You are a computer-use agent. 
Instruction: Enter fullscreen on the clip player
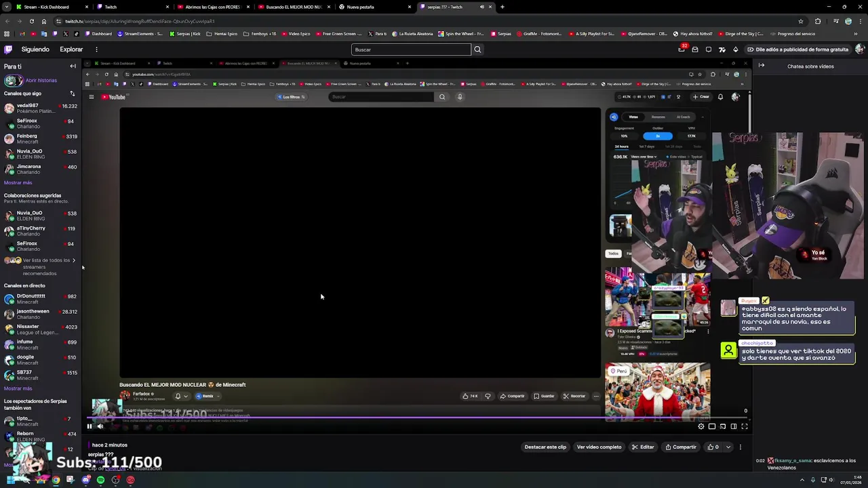(x=745, y=426)
